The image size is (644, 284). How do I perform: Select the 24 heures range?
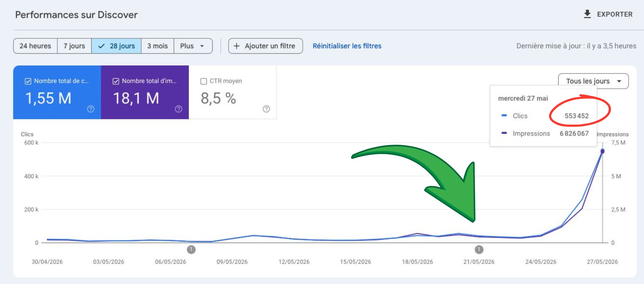pos(35,46)
